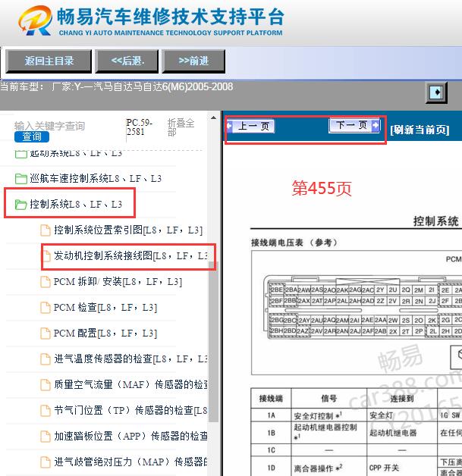Open 控制系统位置索引图 document
This screenshot has height=476, width=462.
click(128, 230)
